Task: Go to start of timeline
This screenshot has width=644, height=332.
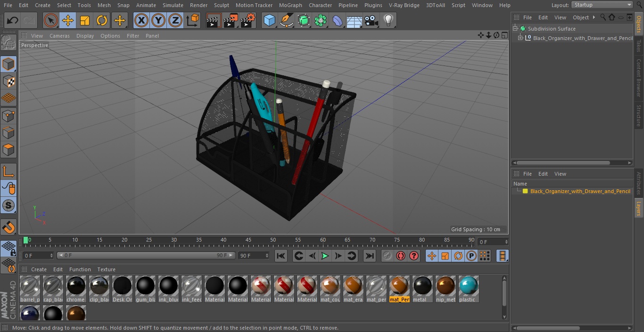Action: pyautogui.click(x=281, y=256)
